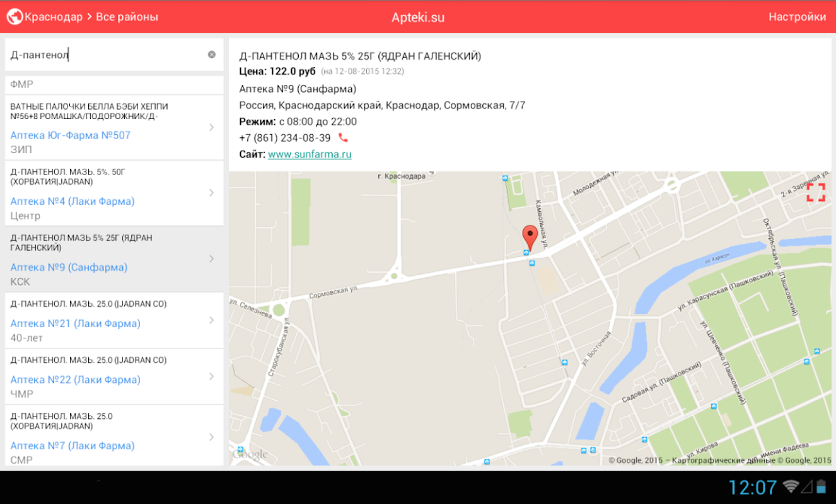Open details chevron for Аптека №7 (Лаки Фарма)
Image resolution: width=836 pixels, height=504 pixels.
pyautogui.click(x=212, y=437)
